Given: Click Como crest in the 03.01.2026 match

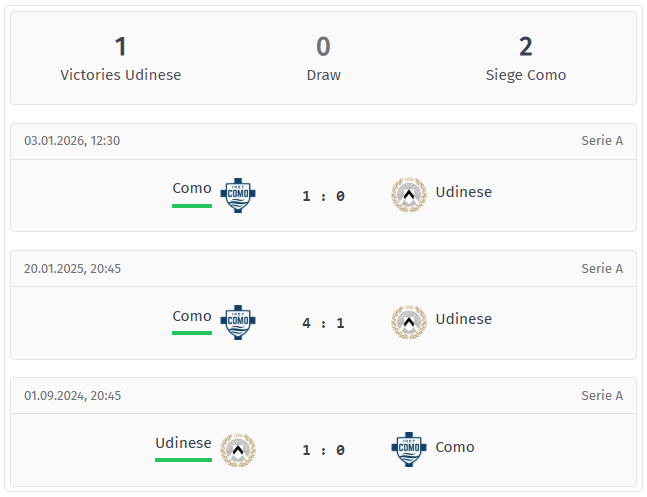Looking at the screenshot, I should click(238, 195).
